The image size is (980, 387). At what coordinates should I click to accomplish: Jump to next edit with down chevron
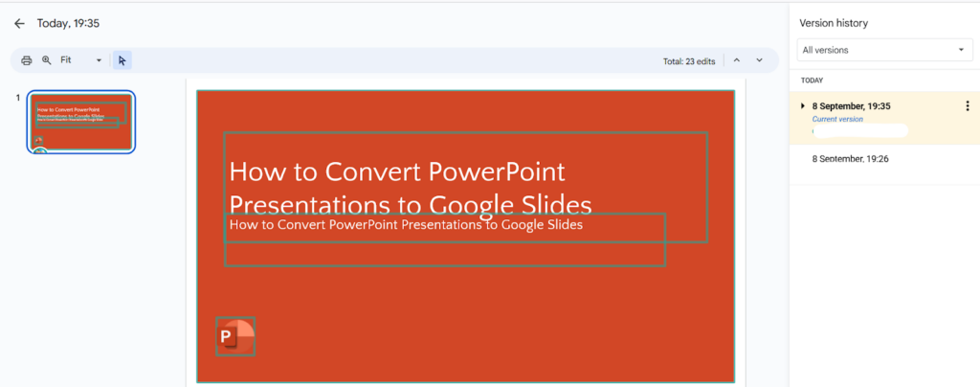click(x=760, y=60)
